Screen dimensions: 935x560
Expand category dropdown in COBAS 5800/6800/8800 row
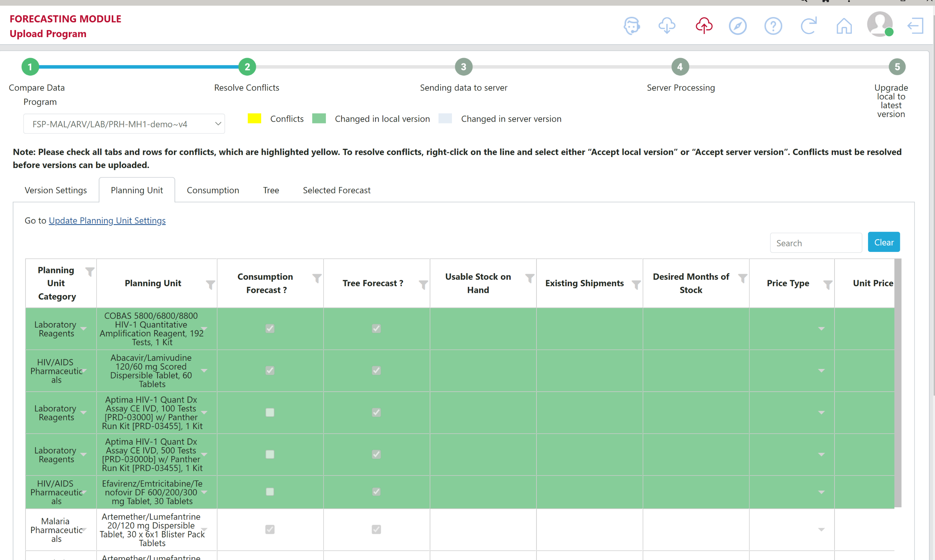click(x=84, y=329)
